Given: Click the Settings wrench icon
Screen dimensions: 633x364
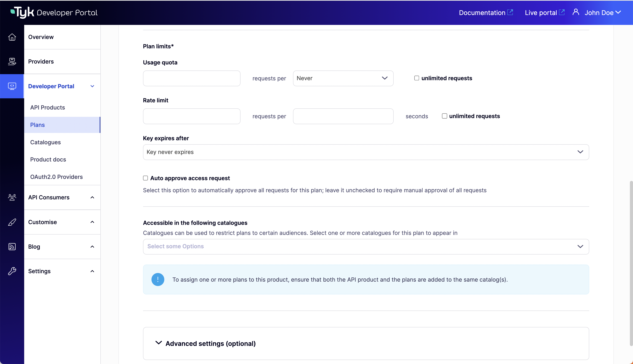Looking at the screenshot, I should (12, 271).
